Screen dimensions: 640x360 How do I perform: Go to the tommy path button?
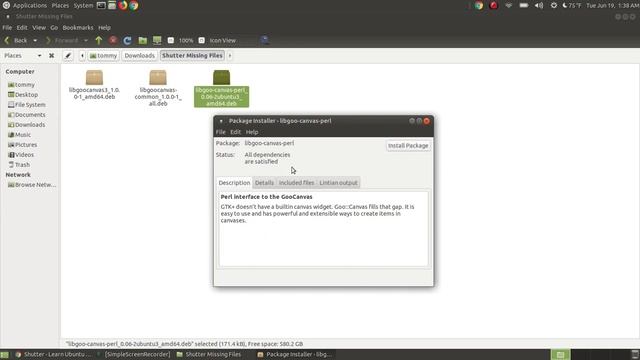(103, 56)
